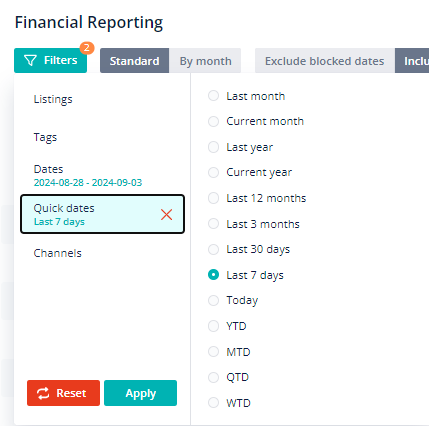Clear Quick dates with red X

click(166, 215)
